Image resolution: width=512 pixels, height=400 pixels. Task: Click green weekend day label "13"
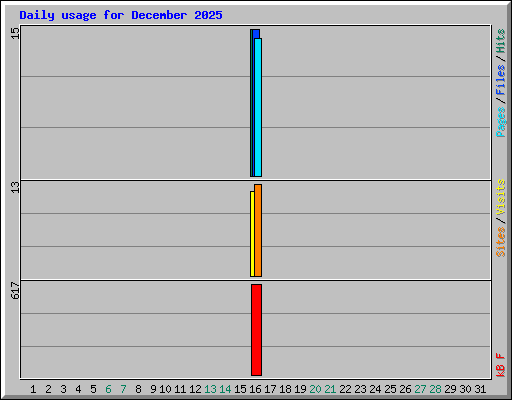210,389
